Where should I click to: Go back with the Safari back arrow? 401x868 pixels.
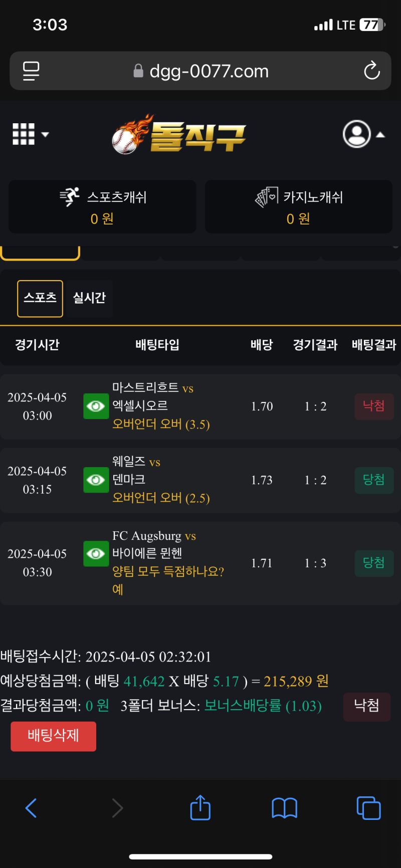[31, 808]
